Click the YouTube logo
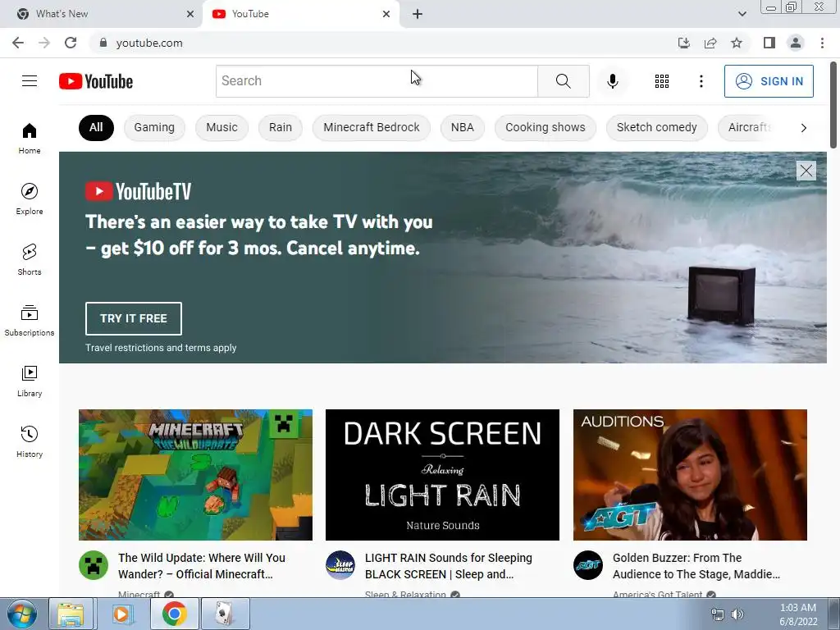The image size is (840, 630). (x=96, y=81)
